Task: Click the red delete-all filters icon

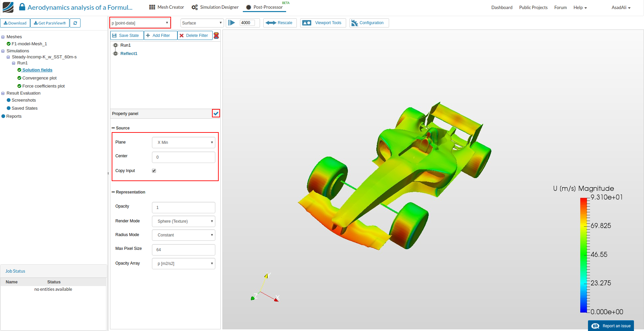Action: coord(216,36)
